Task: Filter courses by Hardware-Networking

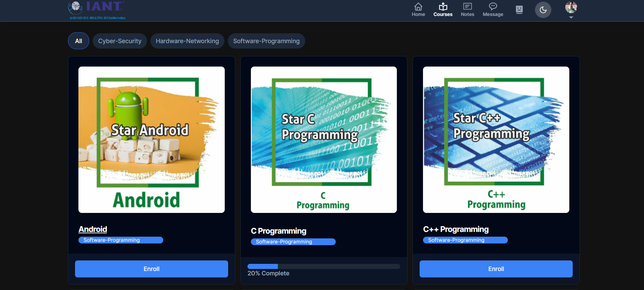Action: (x=187, y=41)
